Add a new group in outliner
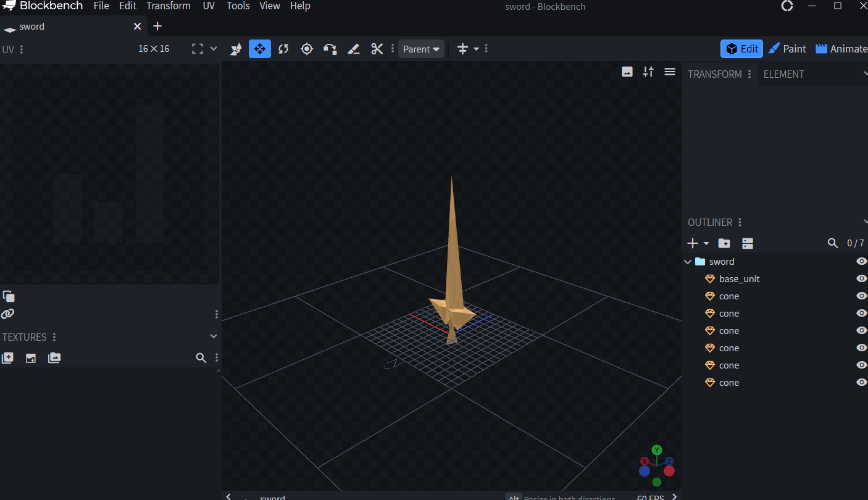Screen dimensions: 868x500 [724, 243]
